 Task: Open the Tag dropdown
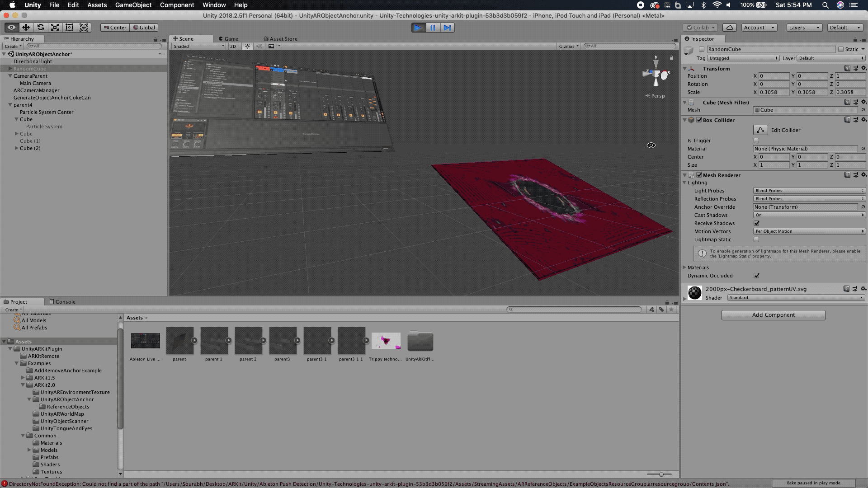point(743,58)
